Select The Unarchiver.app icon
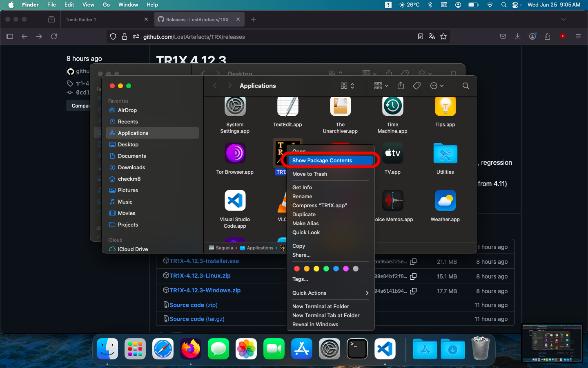This screenshot has height=368, width=588. click(x=340, y=106)
